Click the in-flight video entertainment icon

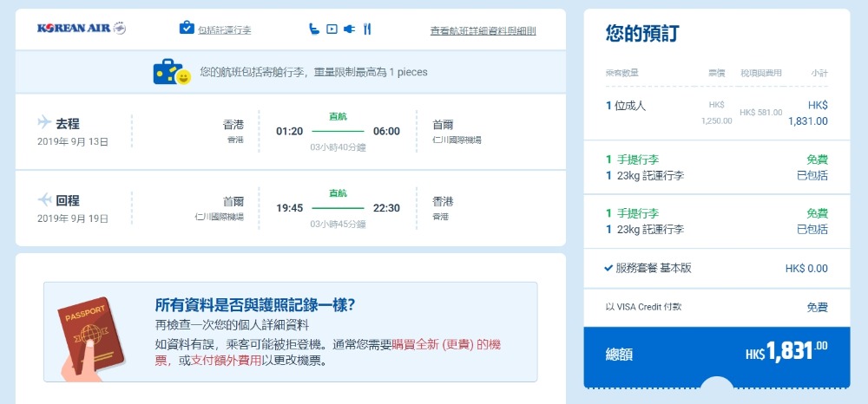(332, 29)
